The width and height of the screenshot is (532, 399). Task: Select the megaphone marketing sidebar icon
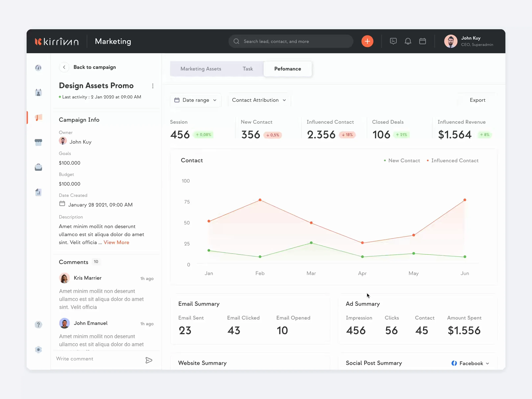click(x=39, y=117)
